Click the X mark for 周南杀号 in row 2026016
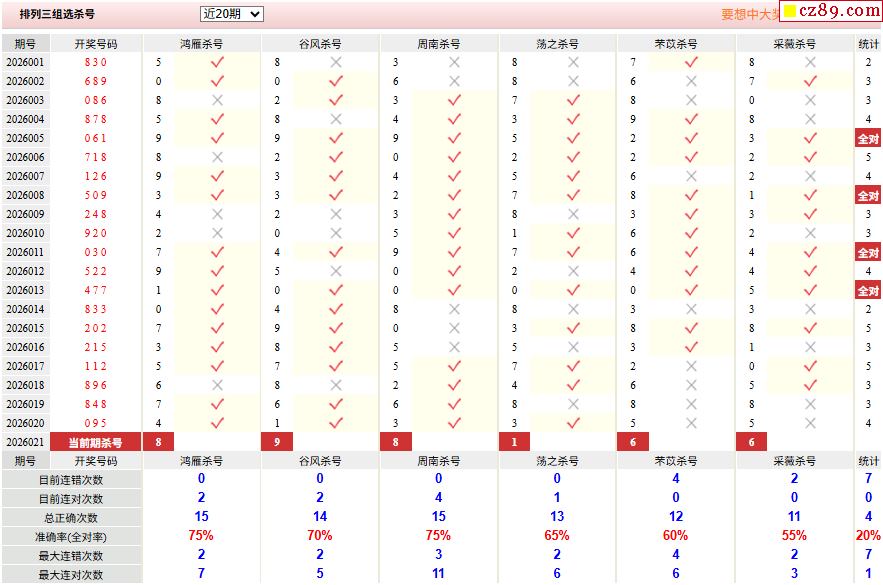The height and width of the screenshot is (585, 883). [x=454, y=347]
